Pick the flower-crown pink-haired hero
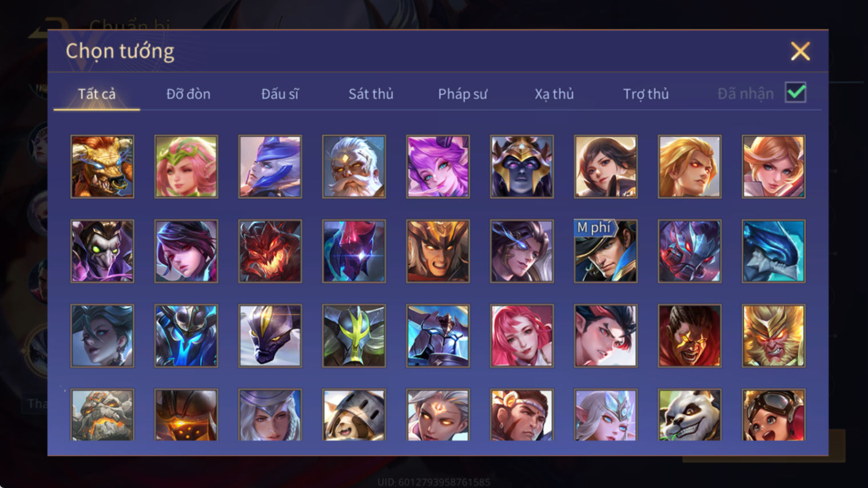This screenshot has width=868, height=488. [186, 167]
